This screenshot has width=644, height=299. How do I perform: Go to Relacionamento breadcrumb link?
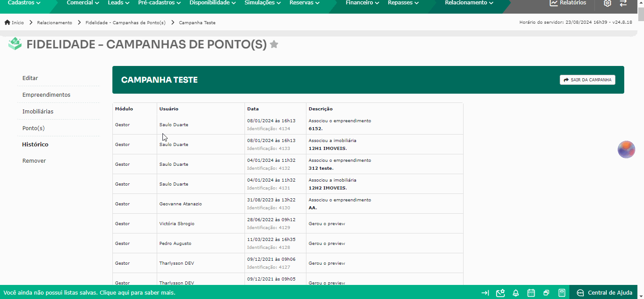(x=54, y=22)
